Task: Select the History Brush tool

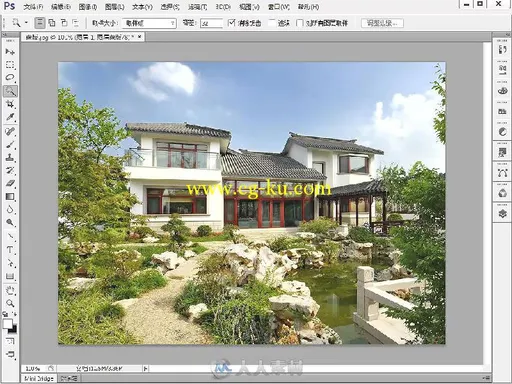Action: [x=10, y=171]
